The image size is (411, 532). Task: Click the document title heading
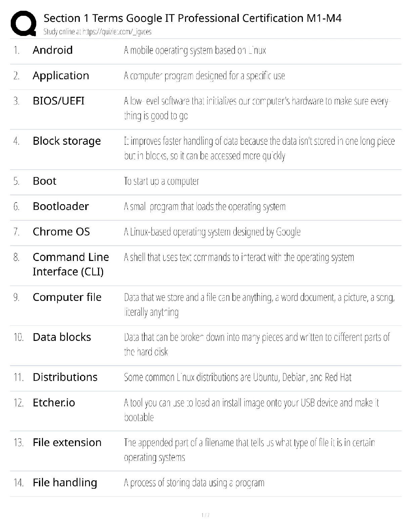click(192, 18)
